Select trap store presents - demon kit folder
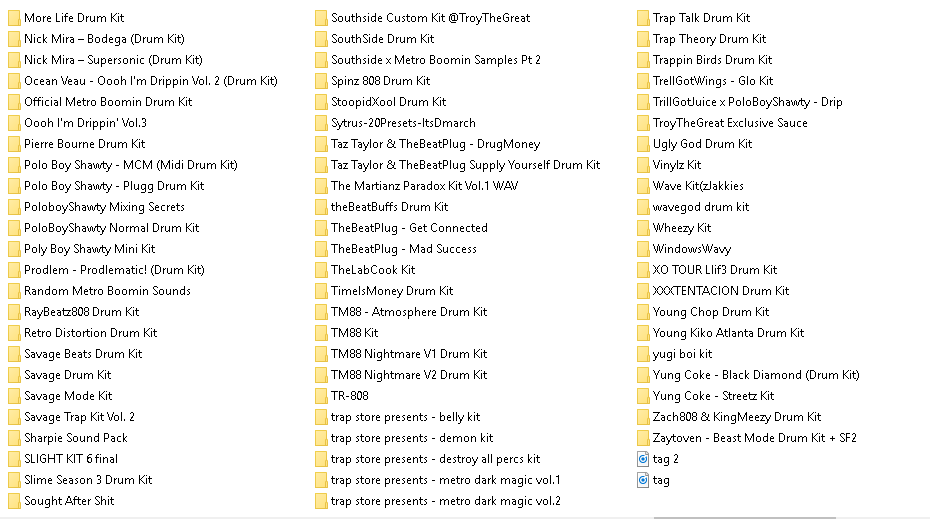Screen dimensions: 930x519 tap(404, 438)
